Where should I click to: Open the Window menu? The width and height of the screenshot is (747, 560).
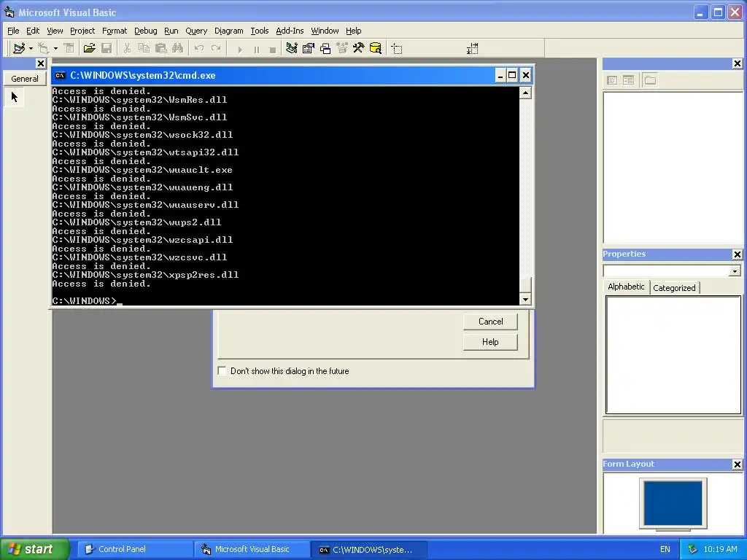(325, 31)
